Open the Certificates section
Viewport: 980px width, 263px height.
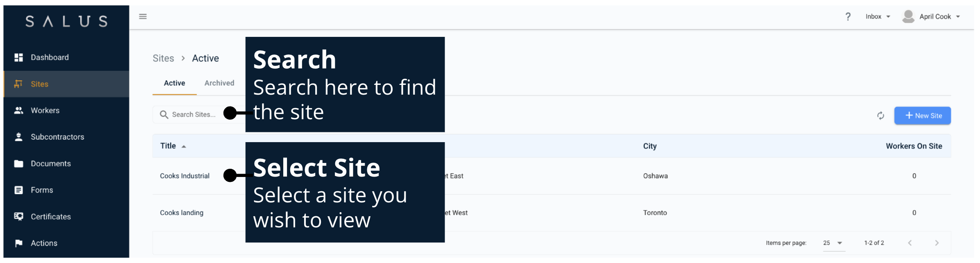click(50, 216)
